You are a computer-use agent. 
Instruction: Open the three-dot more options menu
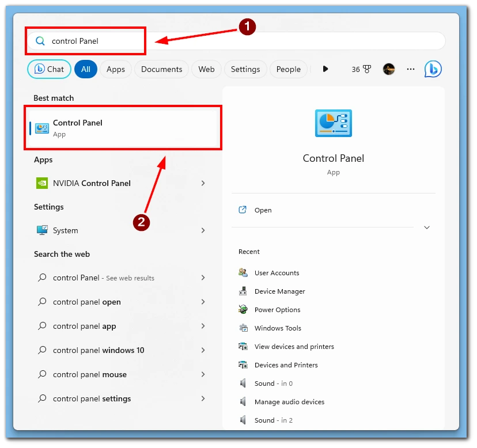coord(410,69)
